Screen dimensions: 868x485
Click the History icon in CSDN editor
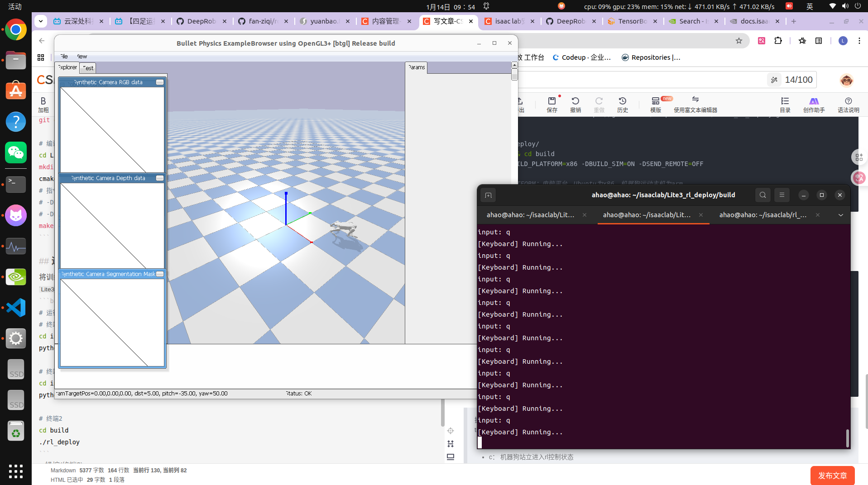click(623, 105)
